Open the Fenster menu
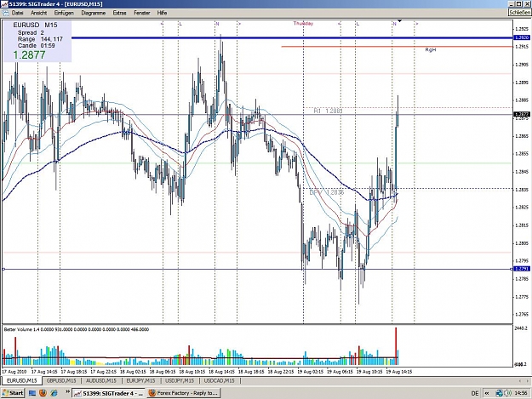This screenshot has width=532, height=399. pos(142,13)
